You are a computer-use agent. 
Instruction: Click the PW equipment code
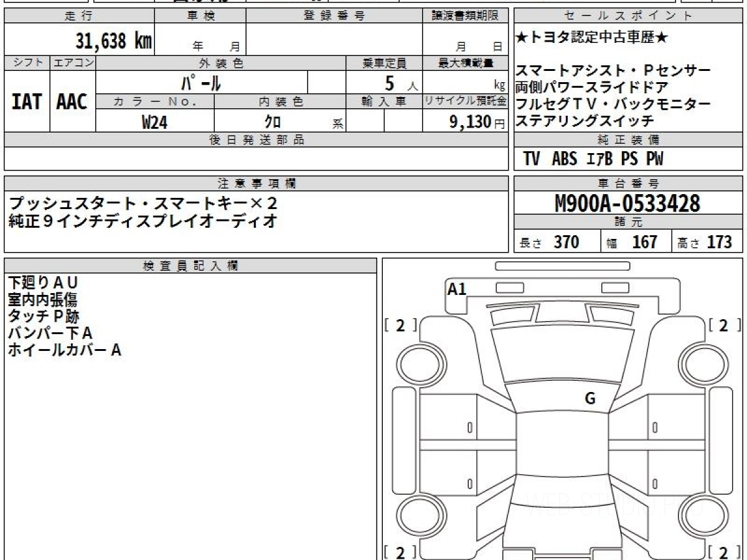point(654,159)
